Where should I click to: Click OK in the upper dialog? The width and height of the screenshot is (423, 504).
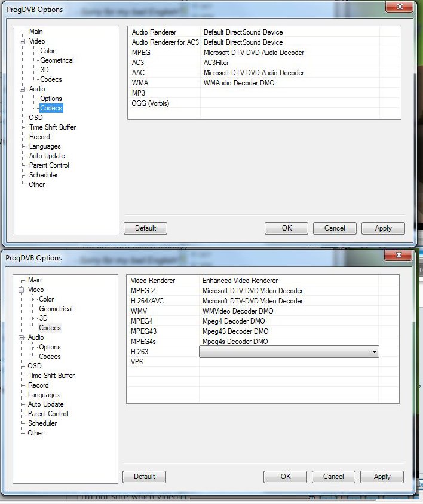pyautogui.click(x=286, y=228)
